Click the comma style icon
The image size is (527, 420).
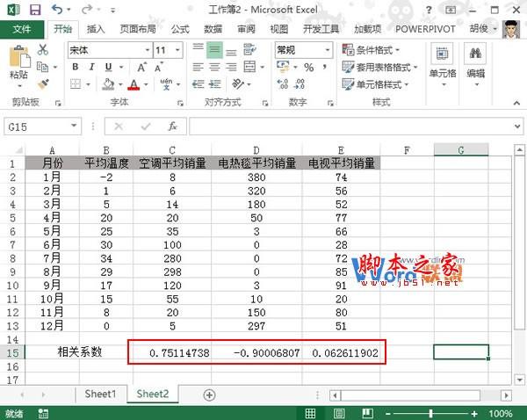click(324, 67)
